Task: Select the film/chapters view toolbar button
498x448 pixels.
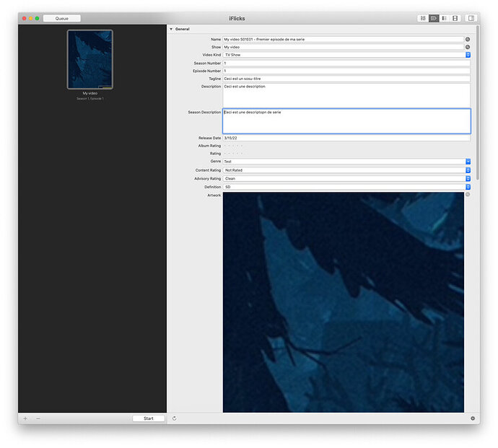Action: click(455, 18)
